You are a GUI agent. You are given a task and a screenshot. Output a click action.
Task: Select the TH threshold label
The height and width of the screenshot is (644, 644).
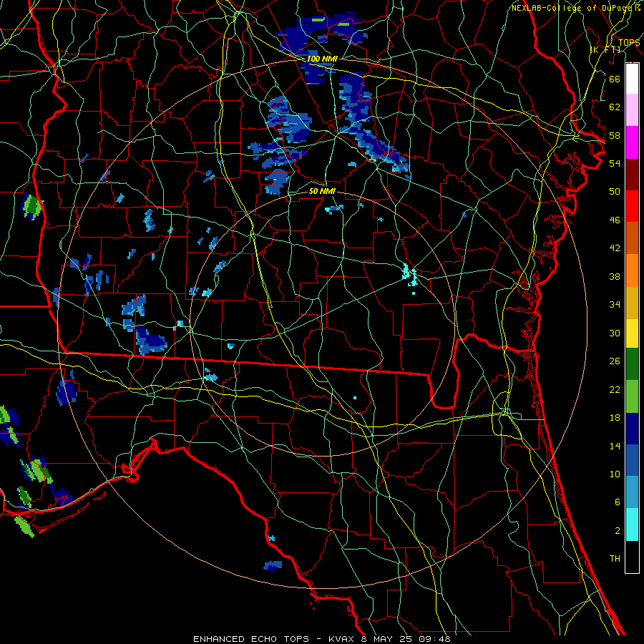pyautogui.click(x=615, y=559)
